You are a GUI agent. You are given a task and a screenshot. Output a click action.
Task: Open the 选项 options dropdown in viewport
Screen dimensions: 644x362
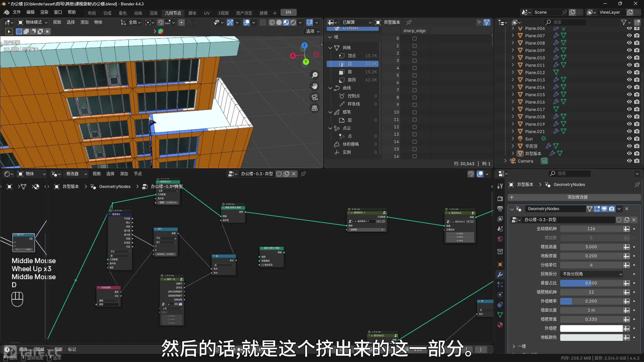312,31
